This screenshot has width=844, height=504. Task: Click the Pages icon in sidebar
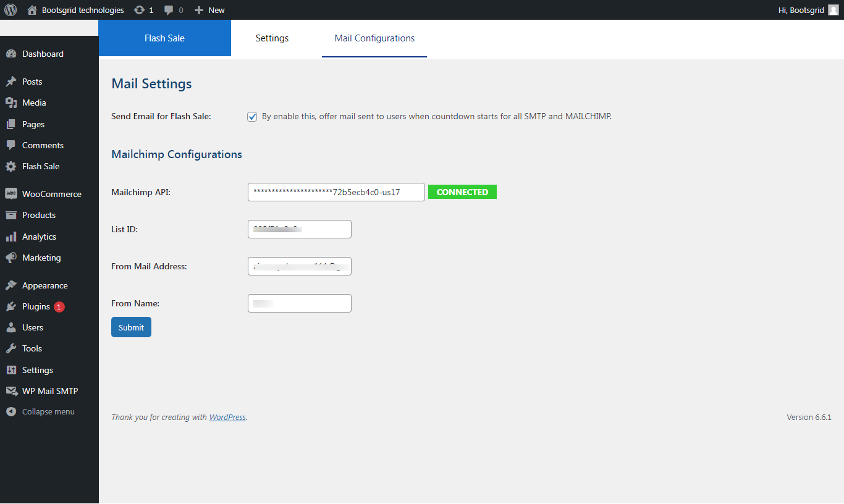tap(11, 124)
